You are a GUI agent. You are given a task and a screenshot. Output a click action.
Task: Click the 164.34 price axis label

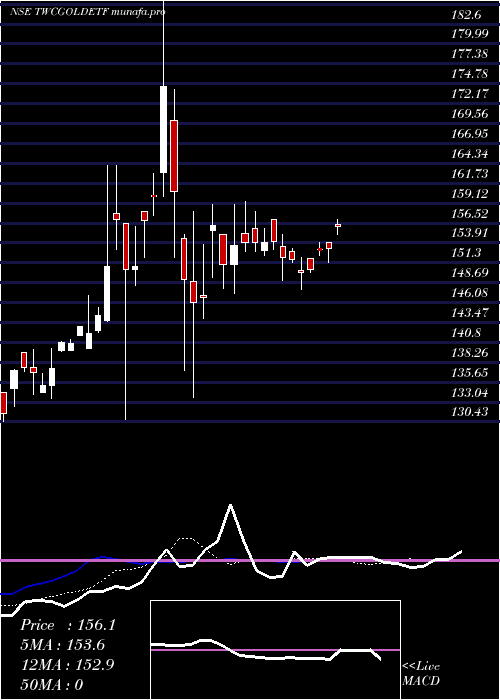click(x=469, y=154)
